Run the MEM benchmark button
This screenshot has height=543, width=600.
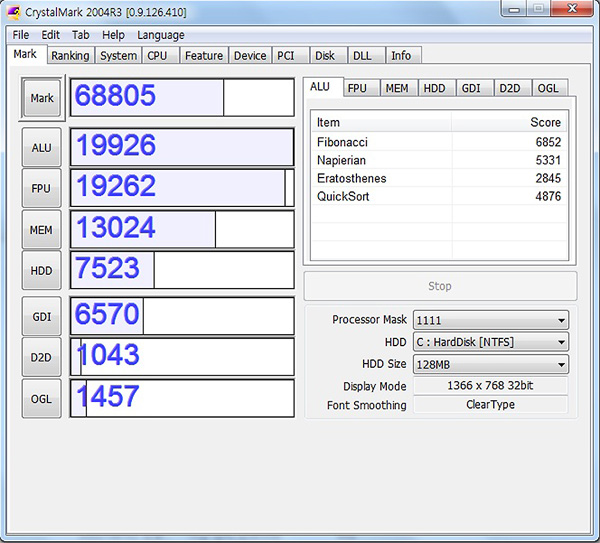click(41, 230)
